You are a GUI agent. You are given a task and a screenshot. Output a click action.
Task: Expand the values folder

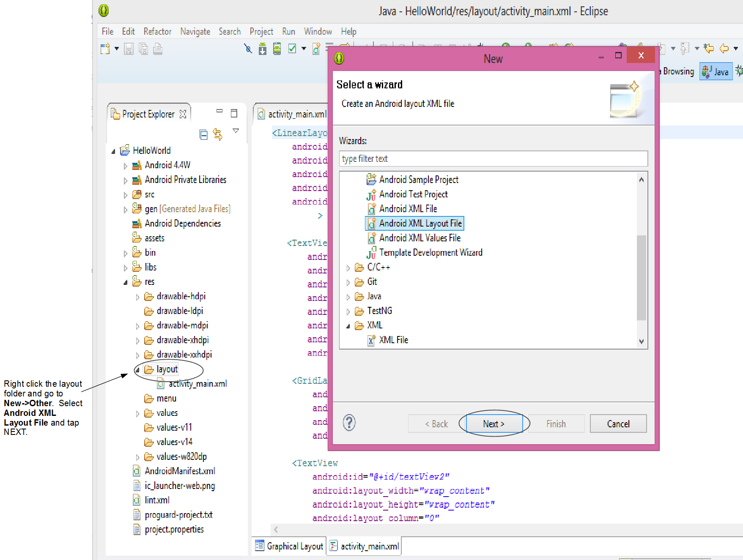click(x=137, y=414)
